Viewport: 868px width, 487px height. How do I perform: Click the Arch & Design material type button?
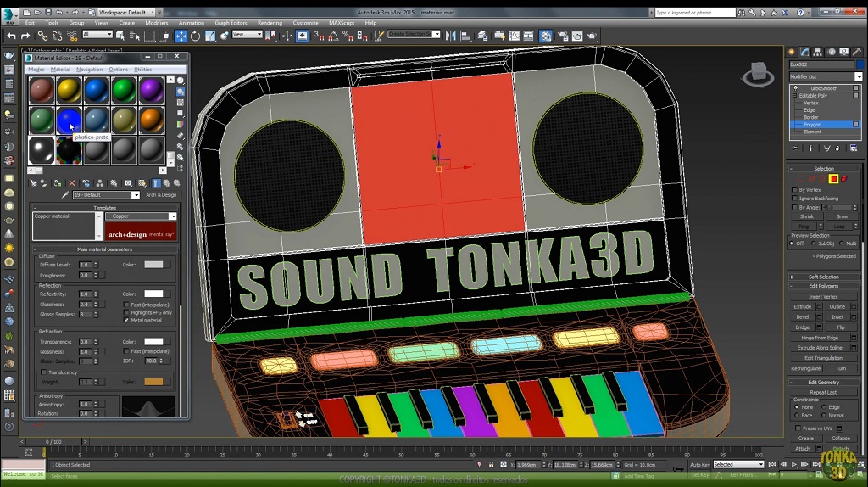tap(161, 195)
